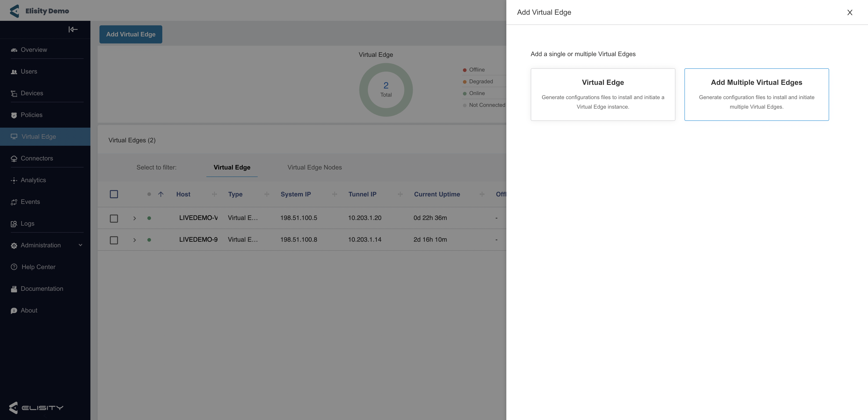Click the Users people icon

coord(14,72)
